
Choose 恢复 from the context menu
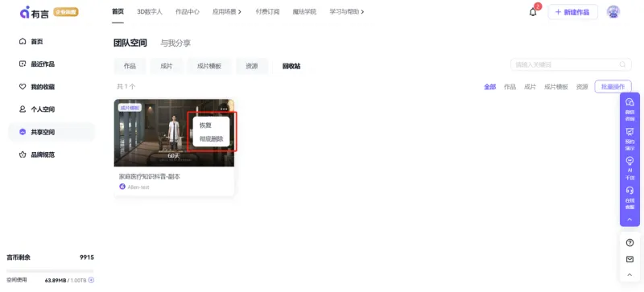(205, 125)
